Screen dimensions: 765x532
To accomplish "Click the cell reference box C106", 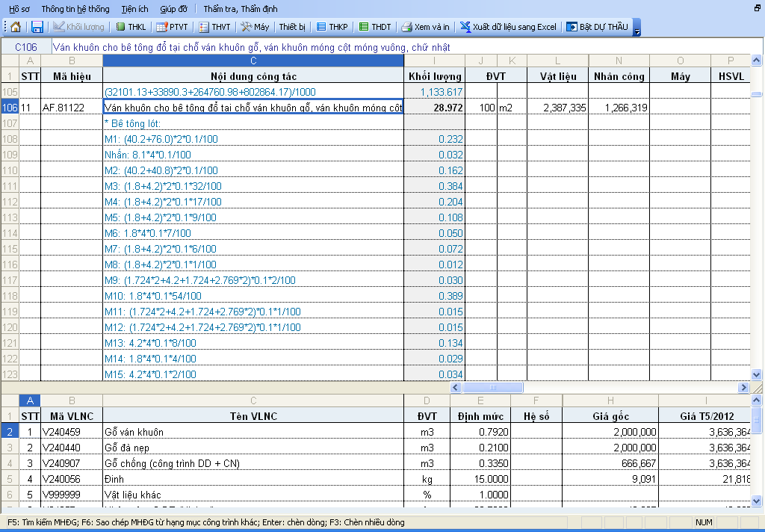I will click(26, 47).
